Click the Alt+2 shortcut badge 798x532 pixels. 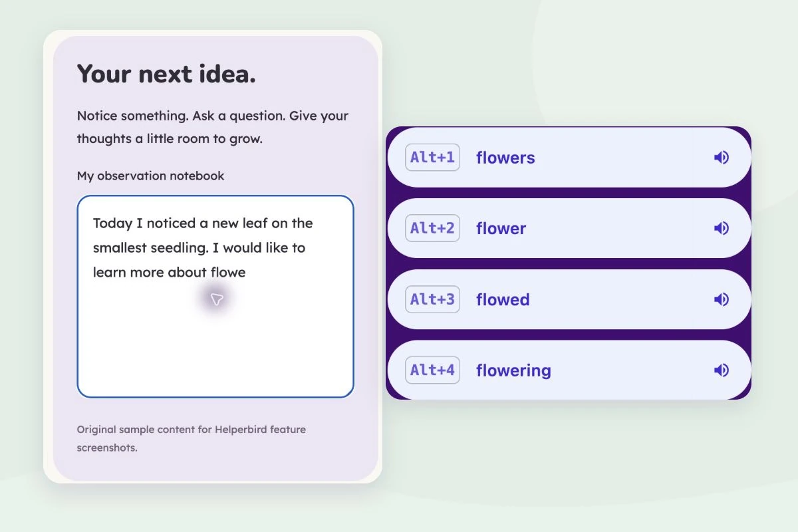(432, 228)
